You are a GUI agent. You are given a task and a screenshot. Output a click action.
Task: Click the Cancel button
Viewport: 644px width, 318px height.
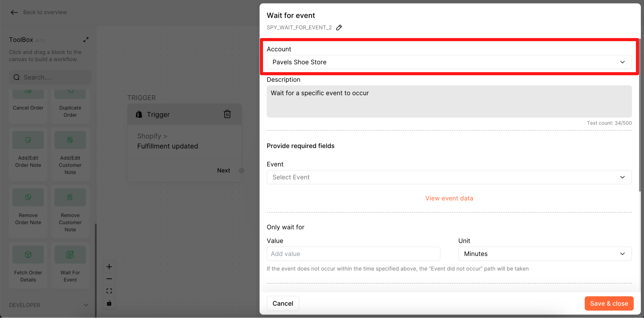pos(283,303)
